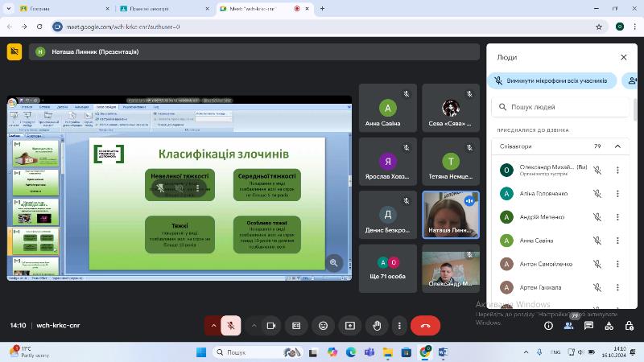The width and height of the screenshot is (644, 362).
Task: Collapse the Співавтори participant list
Action: (x=617, y=146)
